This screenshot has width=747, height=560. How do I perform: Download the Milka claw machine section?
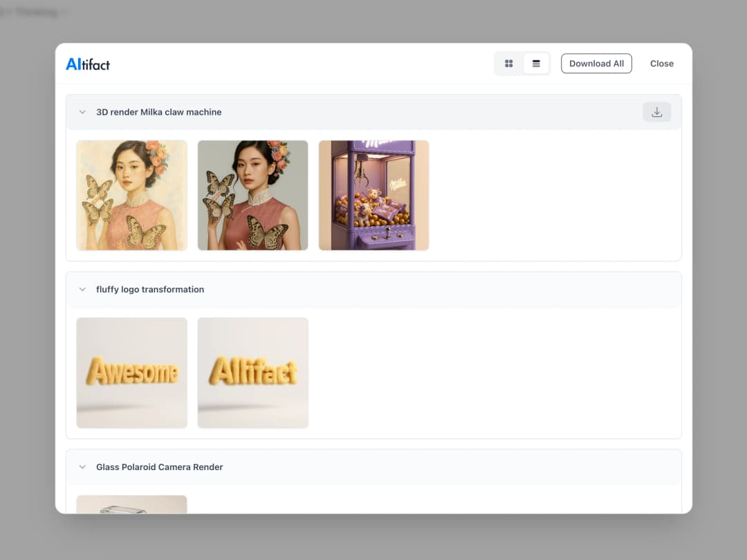[x=656, y=112]
